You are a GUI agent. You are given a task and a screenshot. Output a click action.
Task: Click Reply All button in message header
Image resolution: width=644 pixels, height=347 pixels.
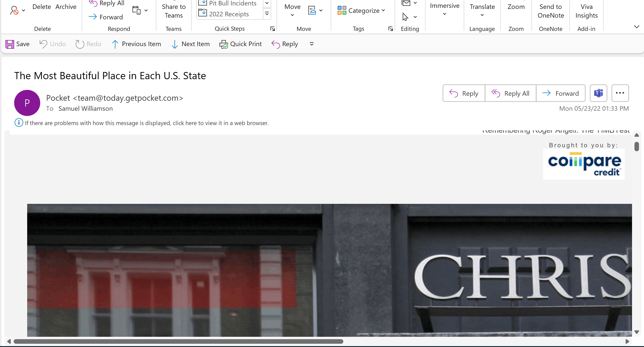pos(511,93)
